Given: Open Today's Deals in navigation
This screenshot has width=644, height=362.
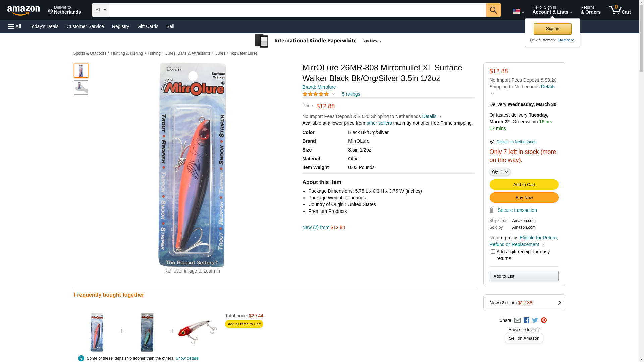Looking at the screenshot, I should coord(44,26).
